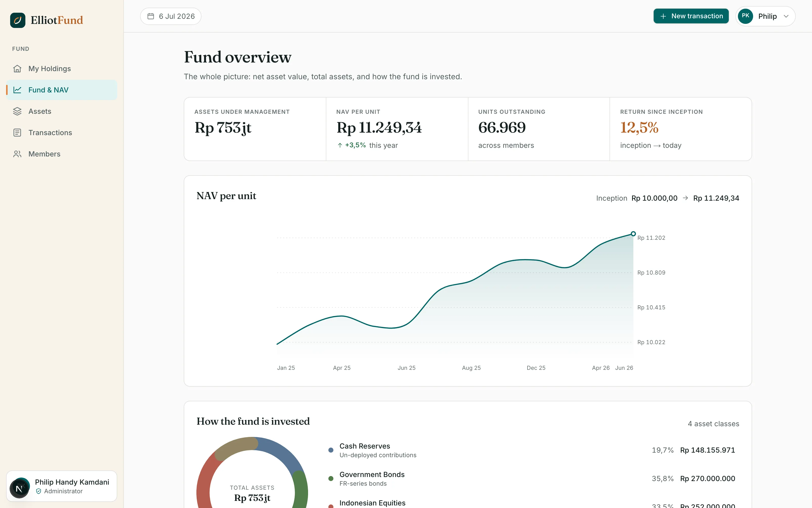The height and width of the screenshot is (508, 812).
Task: Go to My Holdings
Action: click(x=62, y=69)
